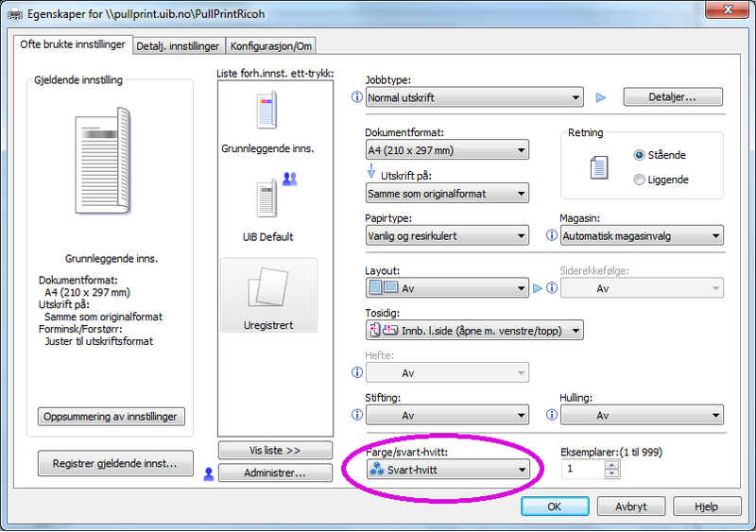Click the info icon beside Stifting
The height and width of the screenshot is (532, 756).
pyautogui.click(x=357, y=415)
